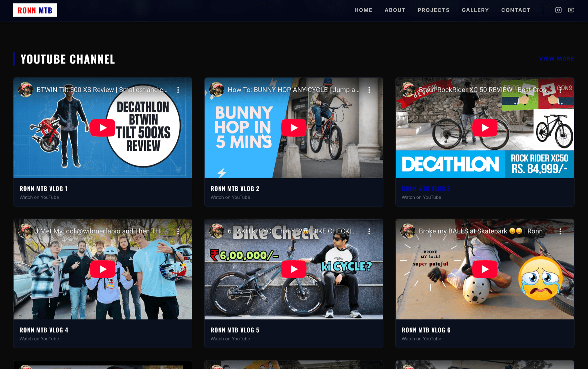Image resolution: width=588 pixels, height=369 pixels.
Task: Click the 'BTWIN Tilt 500 XS Review' video title
Action: pos(102,90)
